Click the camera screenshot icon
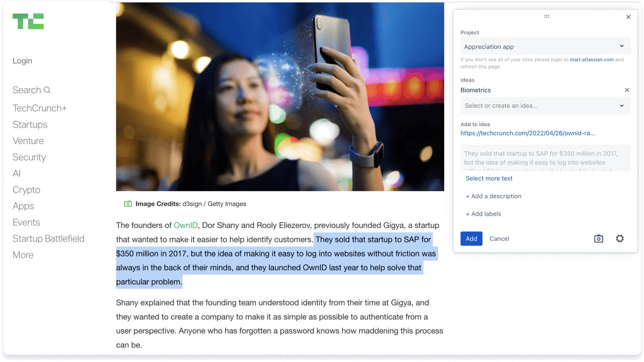644x362 pixels. [598, 239]
